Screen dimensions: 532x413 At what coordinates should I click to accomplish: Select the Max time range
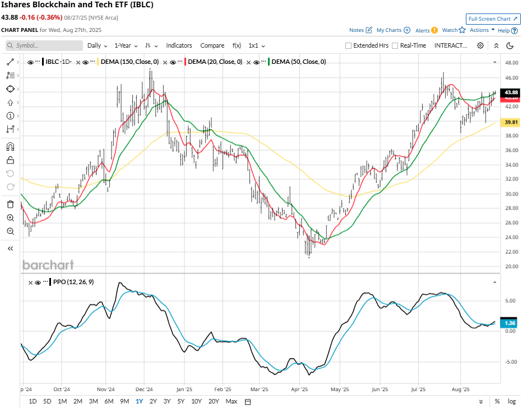pyautogui.click(x=232, y=401)
